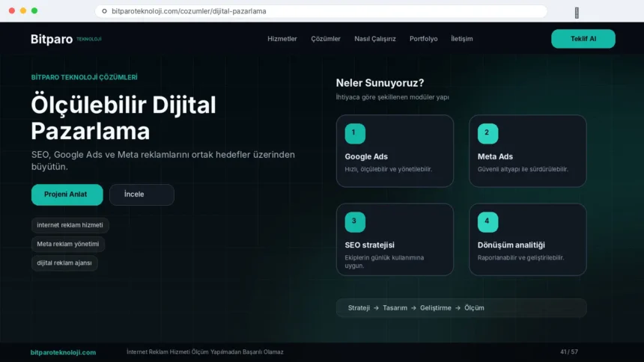The image size is (644, 362).
Task: Select the Meta reklam yönetimi tag
Action: pos(67,244)
